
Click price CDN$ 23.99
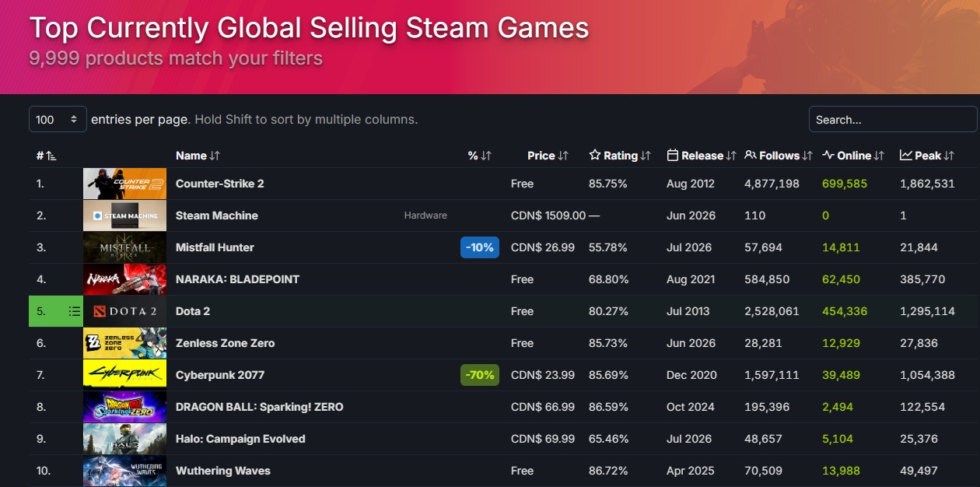[x=543, y=375]
